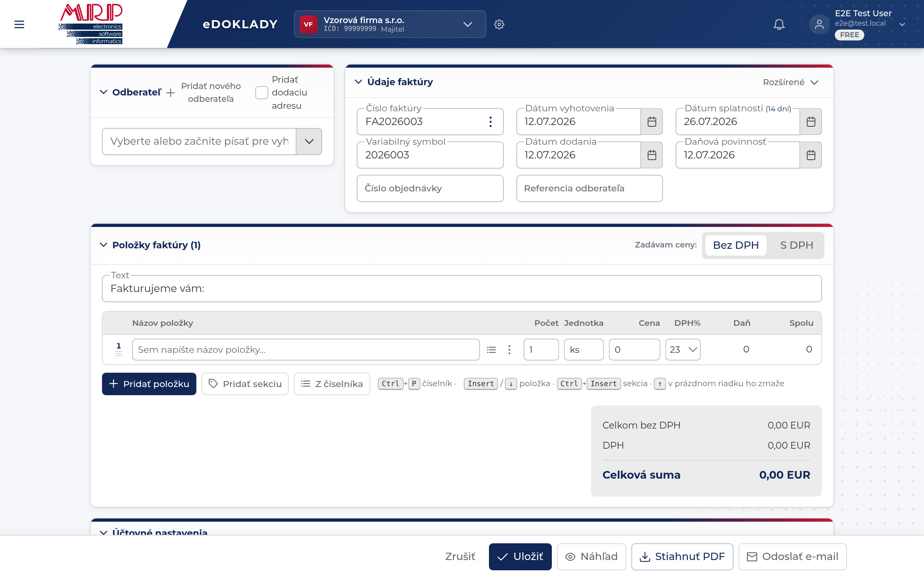Viewport: 924px width, 578px height.
Task: Open notifications bell
Action: pos(779,24)
